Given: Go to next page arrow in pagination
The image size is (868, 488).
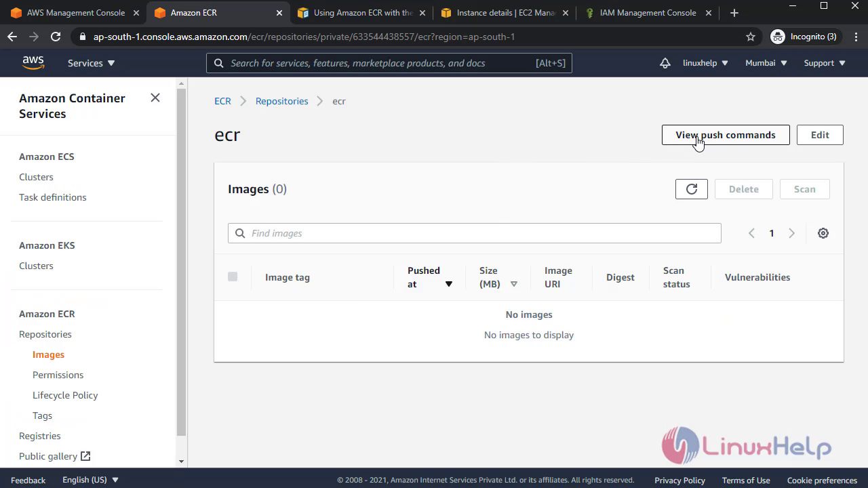Looking at the screenshot, I should [x=791, y=233].
